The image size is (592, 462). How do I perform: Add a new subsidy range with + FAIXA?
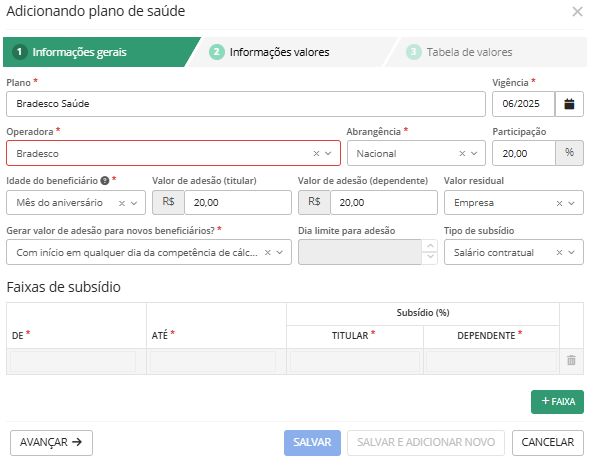pos(557,402)
